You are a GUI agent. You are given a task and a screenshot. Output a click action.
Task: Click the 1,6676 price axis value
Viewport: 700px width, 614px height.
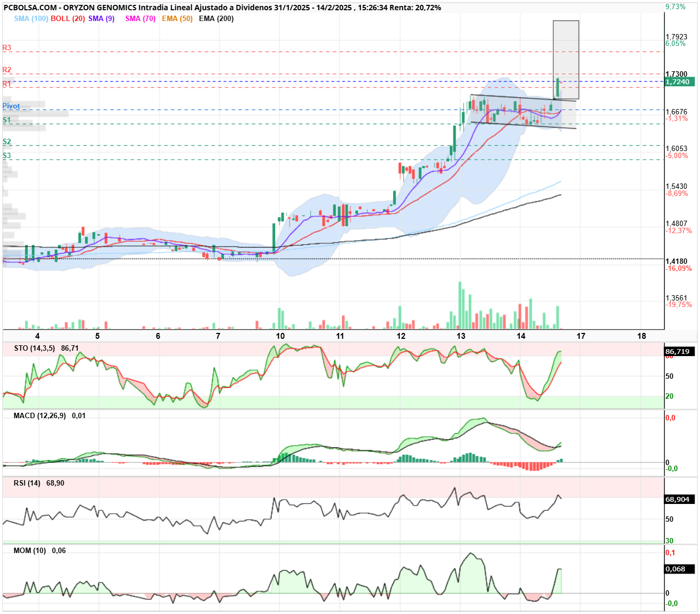pyautogui.click(x=676, y=112)
